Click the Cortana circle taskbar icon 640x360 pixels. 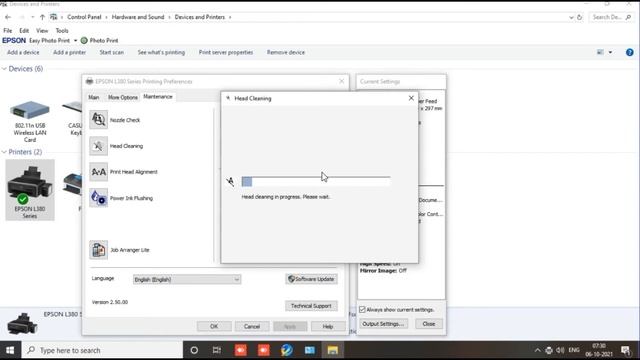click(194, 350)
